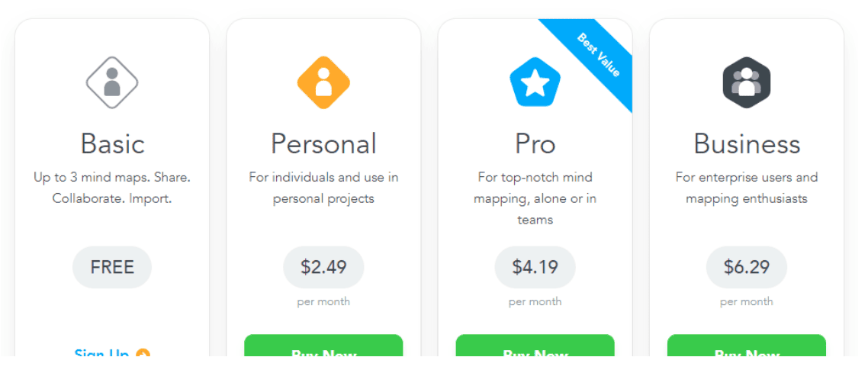Click the blue Pro plan star icon
868x386 pixels.
535,82
